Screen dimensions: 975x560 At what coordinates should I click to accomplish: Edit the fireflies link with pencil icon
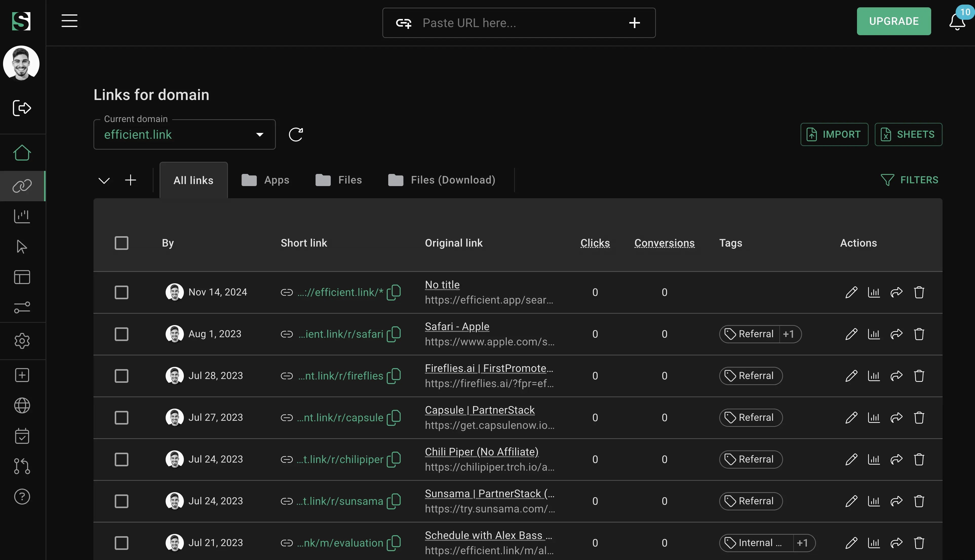point(851,376)
